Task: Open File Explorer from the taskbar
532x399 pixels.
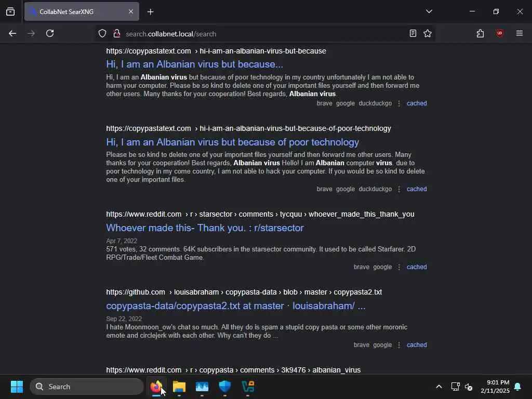Action: pos(179,387)
